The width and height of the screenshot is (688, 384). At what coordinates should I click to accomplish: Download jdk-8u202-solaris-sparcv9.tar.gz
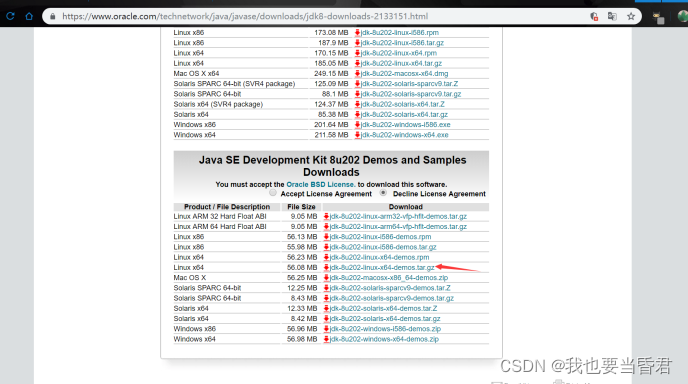[x=411, y=94]
